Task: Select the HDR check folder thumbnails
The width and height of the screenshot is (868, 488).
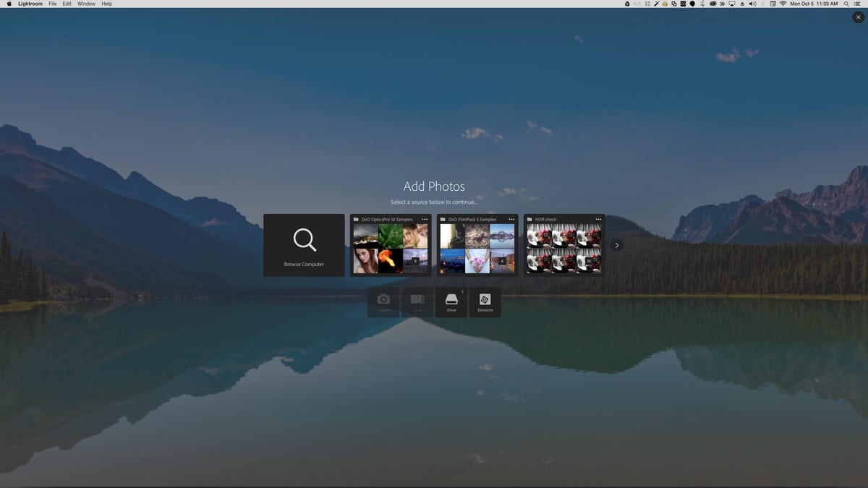Action: [564, 249]
